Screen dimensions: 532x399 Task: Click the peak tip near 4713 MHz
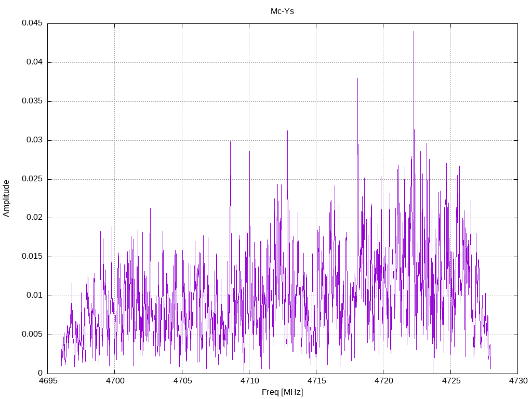click(287, 130)
